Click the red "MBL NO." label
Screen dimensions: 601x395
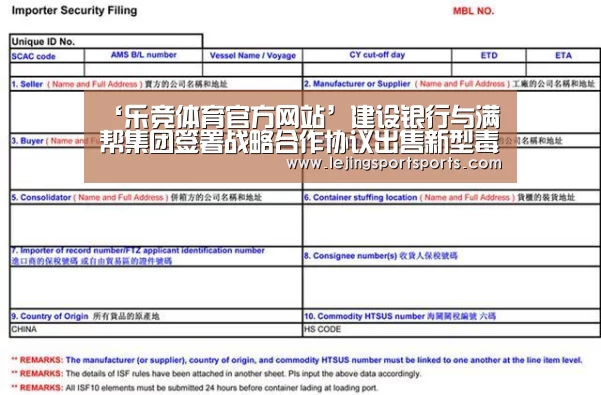click(473, 11)
